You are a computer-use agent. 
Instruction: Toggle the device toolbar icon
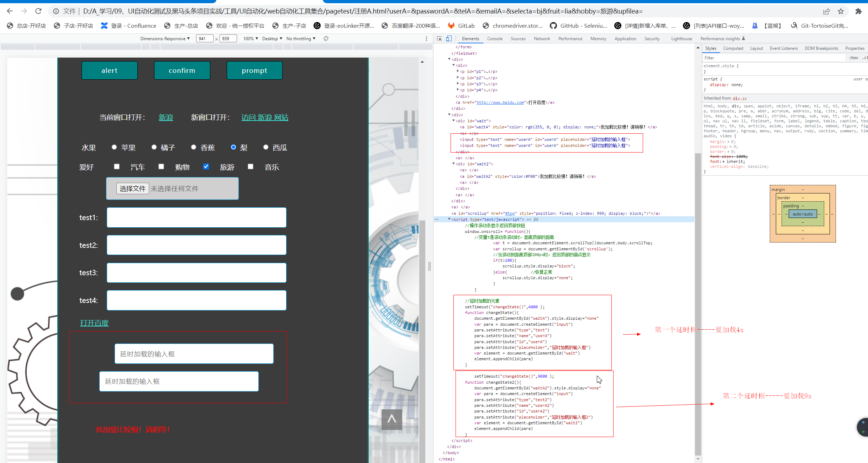tap(449, 38)
